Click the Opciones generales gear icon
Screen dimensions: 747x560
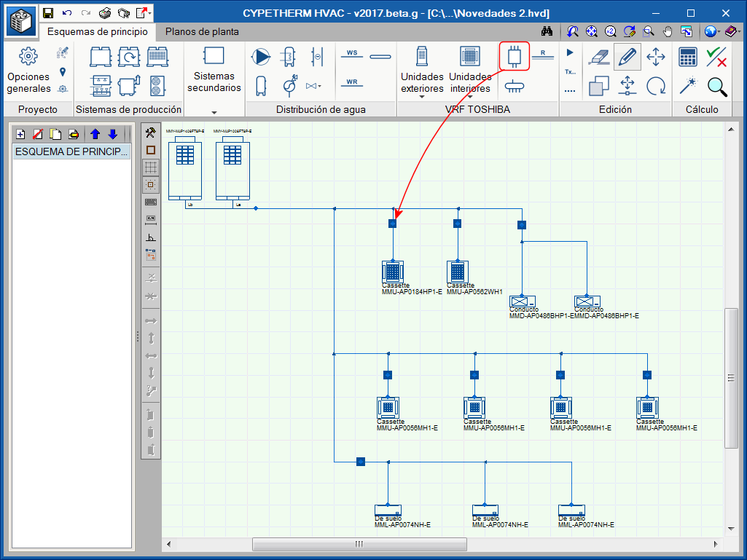[28, 56]
